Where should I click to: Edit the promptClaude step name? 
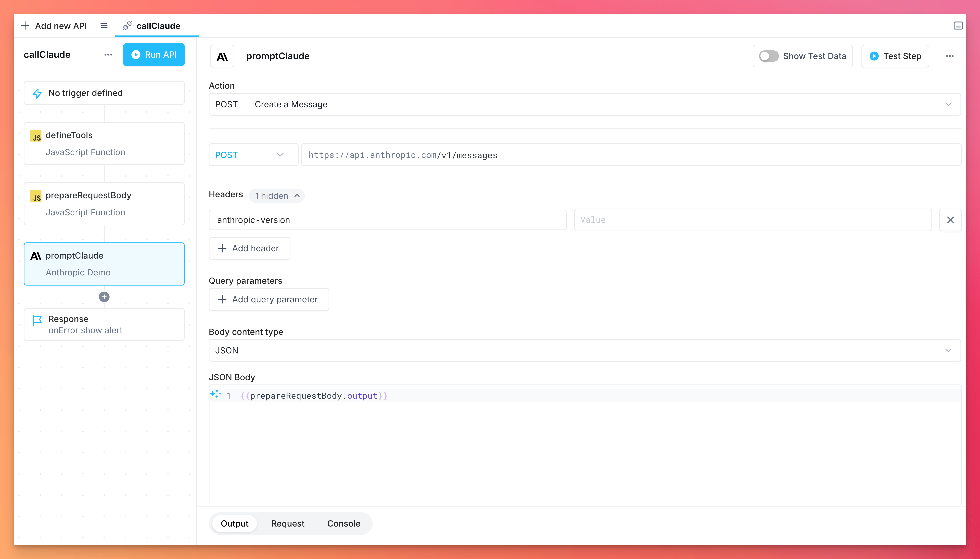(x=278, y=56)
